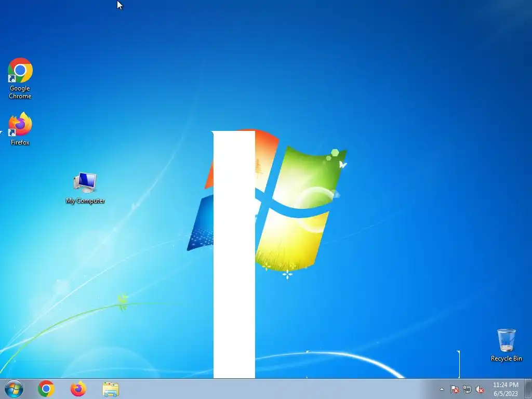Open the Windows Start menu

14,389
